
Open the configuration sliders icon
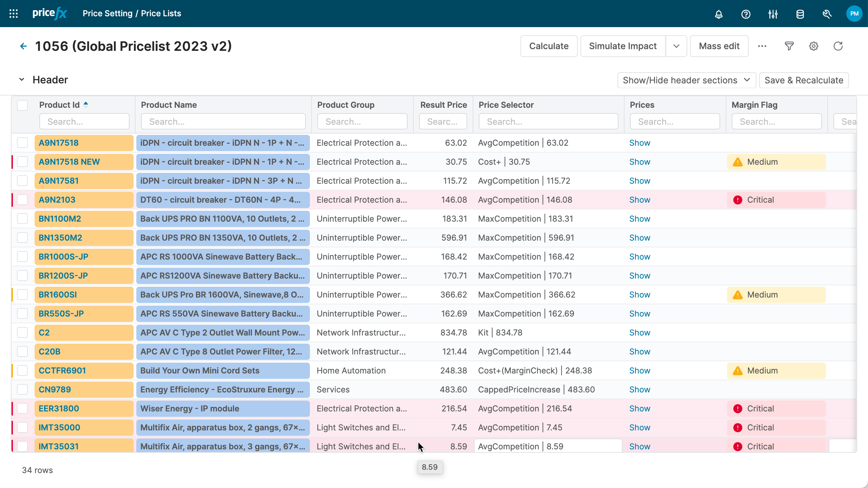[x=773, y=14]
